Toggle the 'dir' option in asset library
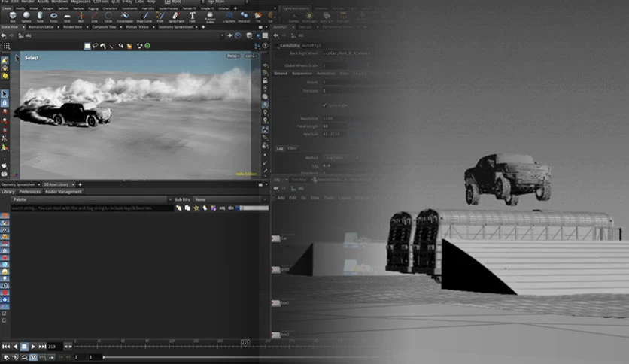The height and width of the screenshot is (364, 629). coord(231,208)
